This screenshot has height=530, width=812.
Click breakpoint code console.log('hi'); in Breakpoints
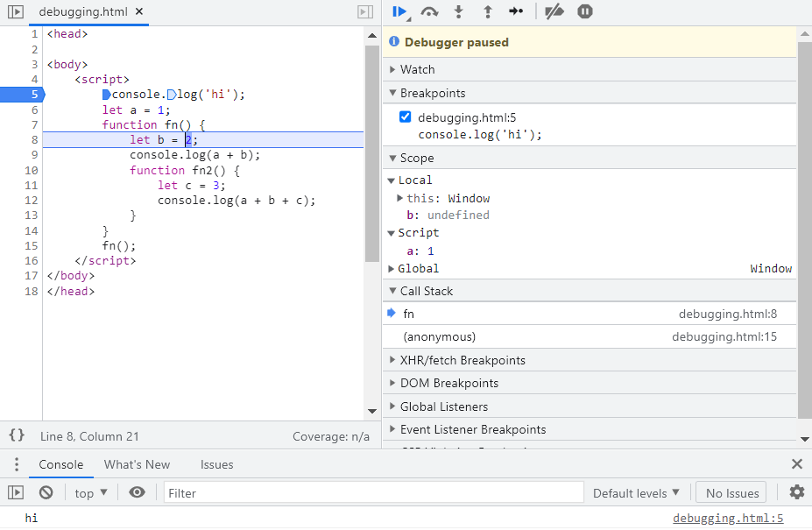coord(479,135)
